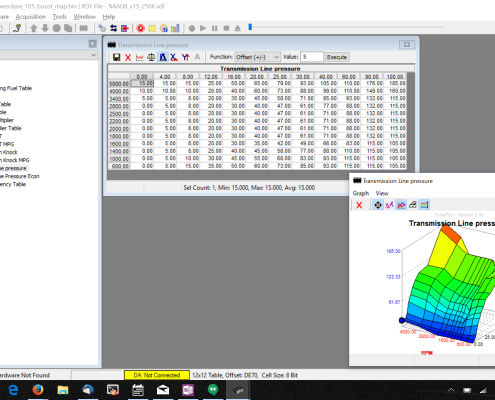Click the Value input field containing 5
Screen dimensions: 495x400
point(312,57)
